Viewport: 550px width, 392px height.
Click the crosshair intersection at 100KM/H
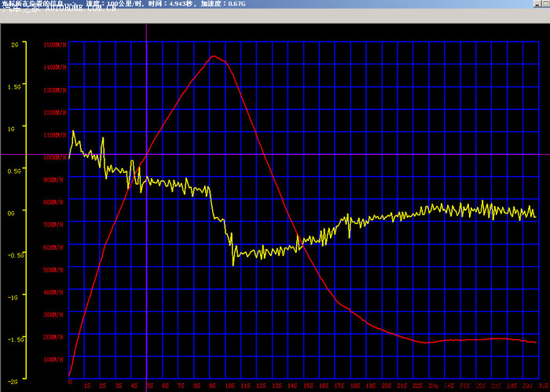click(146, 155)
